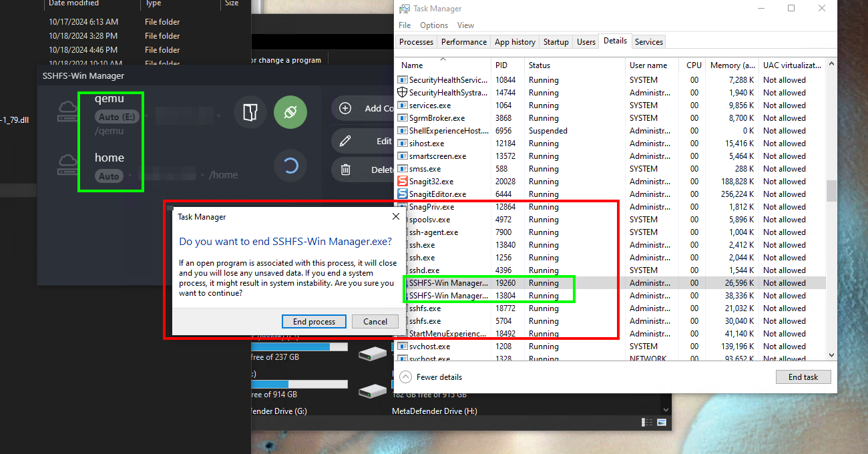Click the green connect plug icon for qemu
This screenshot has height=454, width=868.
[290, 113]
